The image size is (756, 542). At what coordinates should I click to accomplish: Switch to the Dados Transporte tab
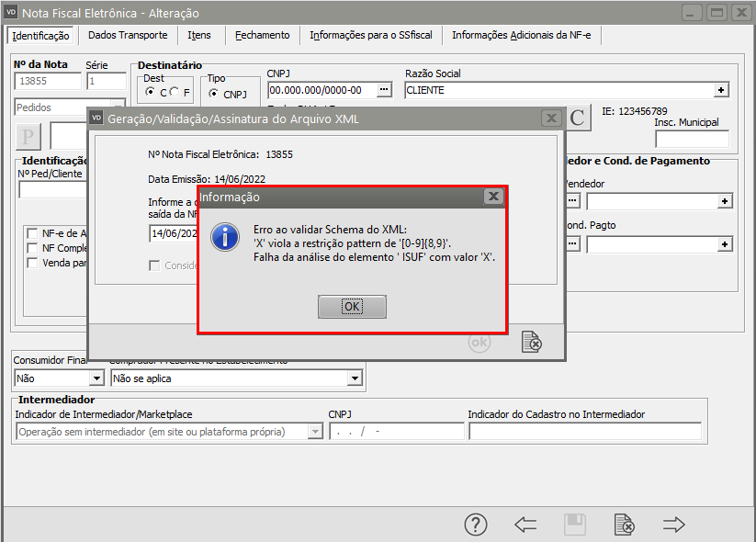pyautogui.click(x=128, y=35)
